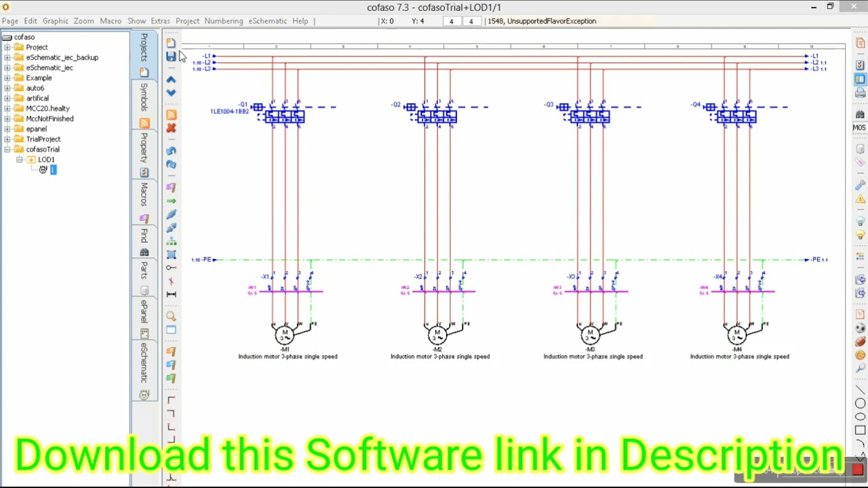Click circuit breaker Q2 symbol

tap(437, 117)
